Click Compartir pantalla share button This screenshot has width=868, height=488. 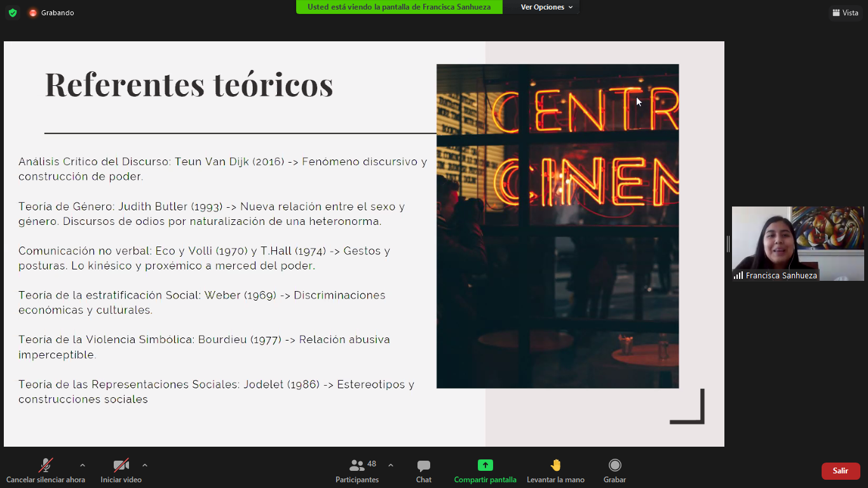tap(485, 471)
